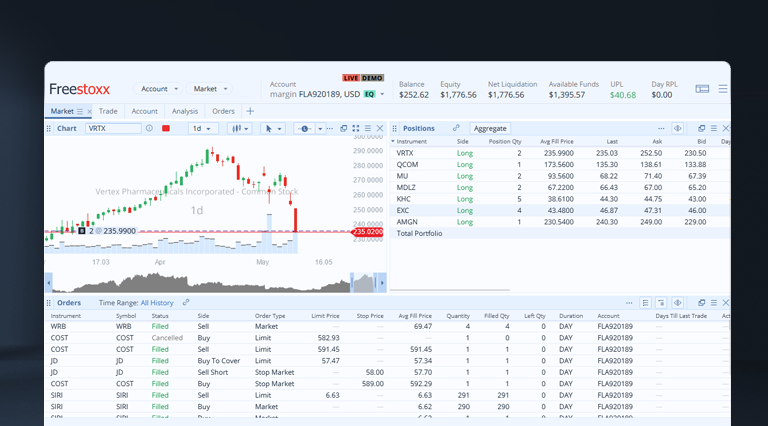Select the VRTX position row
This screenshot has width=768, height=426.
point(560,153)
